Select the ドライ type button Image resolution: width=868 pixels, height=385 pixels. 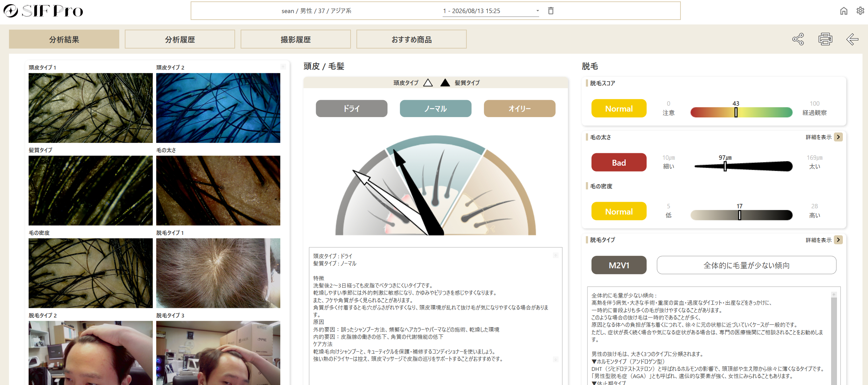352,108
